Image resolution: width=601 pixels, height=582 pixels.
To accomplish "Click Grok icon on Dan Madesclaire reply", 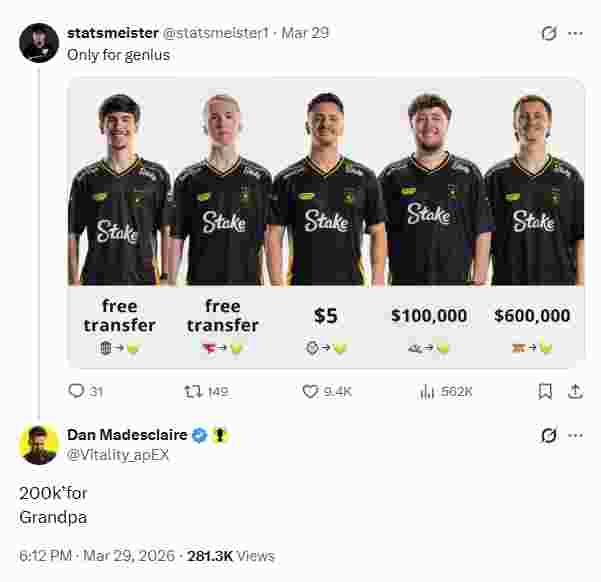I will [548, 435].
